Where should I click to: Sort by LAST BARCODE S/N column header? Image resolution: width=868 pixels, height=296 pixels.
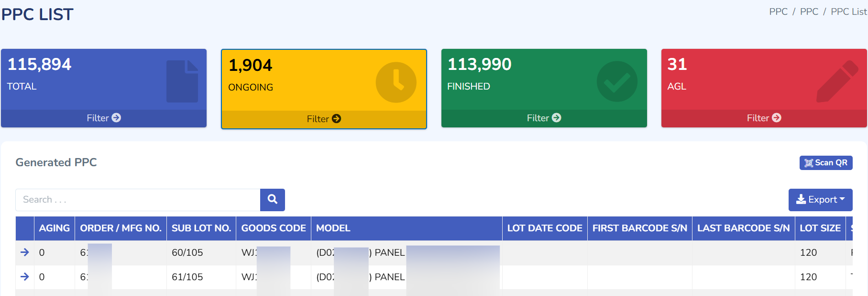[744, 228]
